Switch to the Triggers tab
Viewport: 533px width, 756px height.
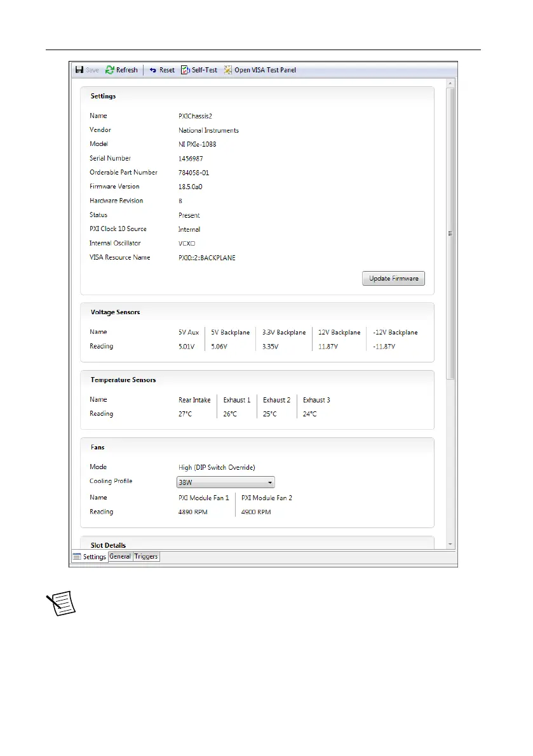[146, 557]
